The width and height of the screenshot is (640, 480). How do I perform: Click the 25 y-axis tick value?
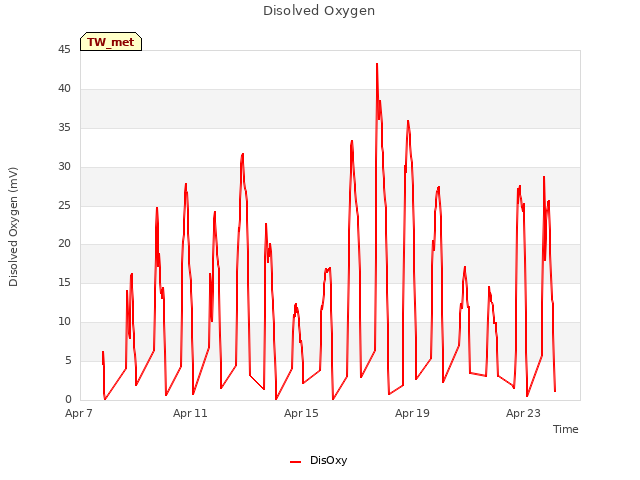[x=64, y=205]
